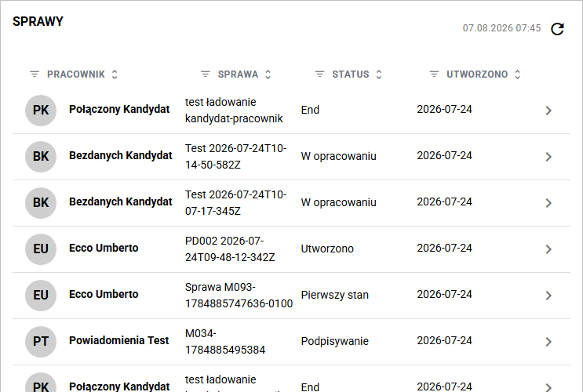Open chevron for Test 14-50-582Z row
The image size is (583, 392).
coord(548,157)
